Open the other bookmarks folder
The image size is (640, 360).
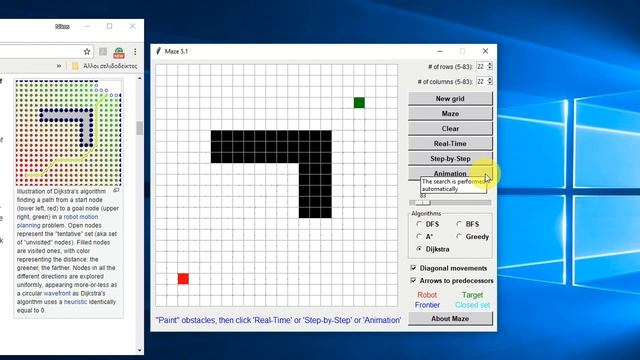(104, 66)
